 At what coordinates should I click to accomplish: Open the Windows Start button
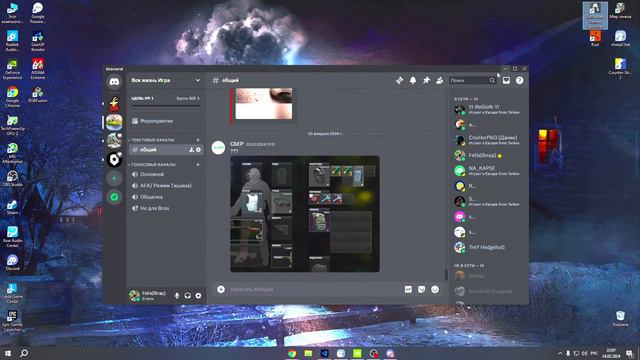coord(8,353)
